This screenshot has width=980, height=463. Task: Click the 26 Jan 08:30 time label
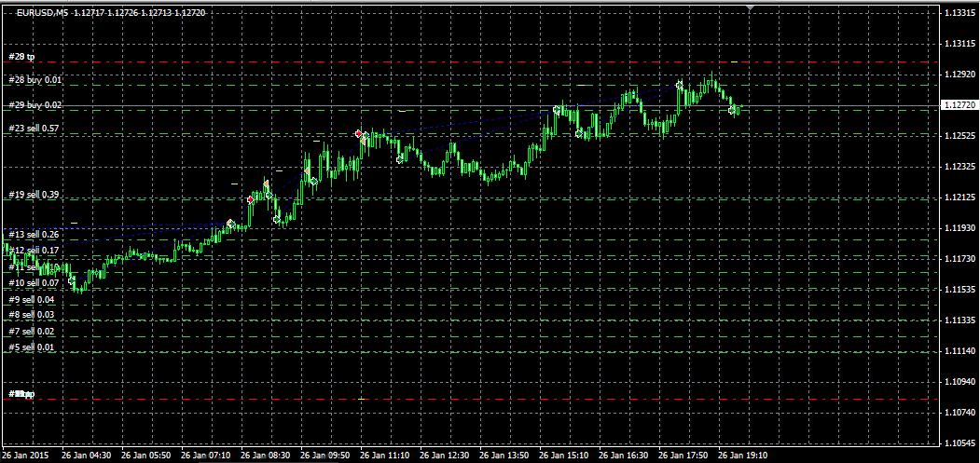[266, 456]
